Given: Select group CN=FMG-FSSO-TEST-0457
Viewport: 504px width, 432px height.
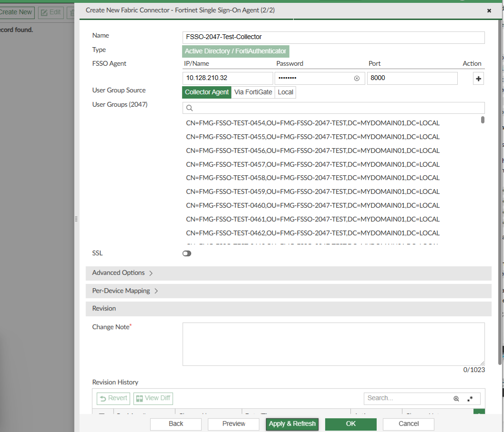Looking at the screenshot, I should pos(313,164).
